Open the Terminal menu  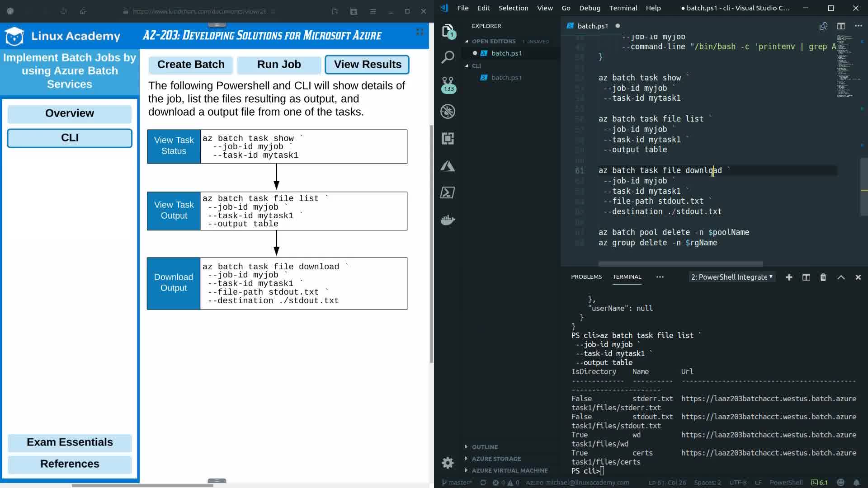pyautogui.click(x=623, y=8)
